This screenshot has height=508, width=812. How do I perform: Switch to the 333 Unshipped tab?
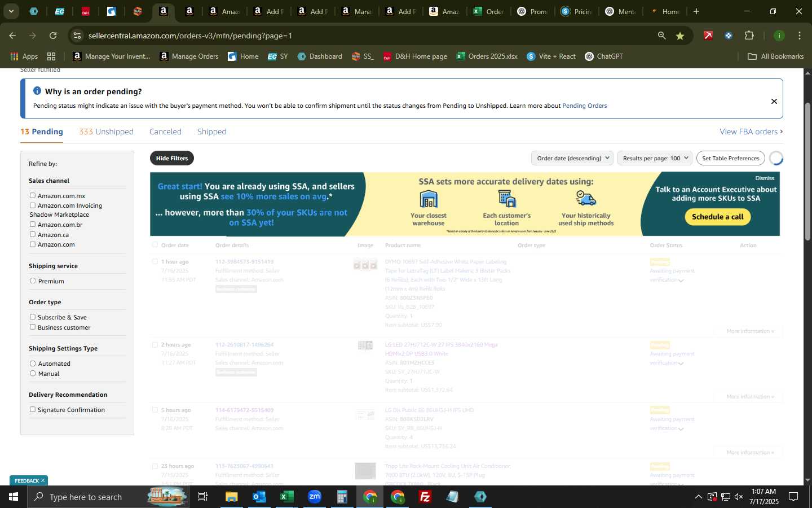click(106, 132)
